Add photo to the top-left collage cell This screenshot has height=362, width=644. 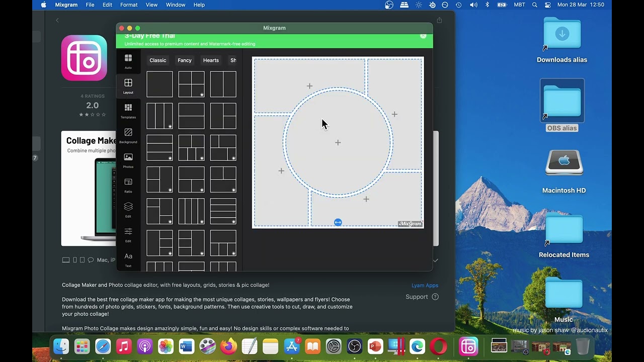(309, 86)
